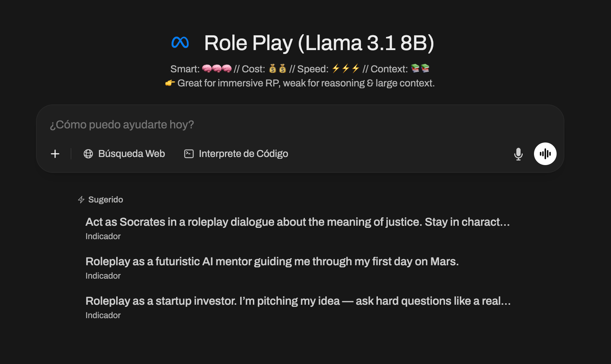611x364 pixels.
Task: Choose the futuristic AI mentor on Mars prompt
Action: (272, 261)
